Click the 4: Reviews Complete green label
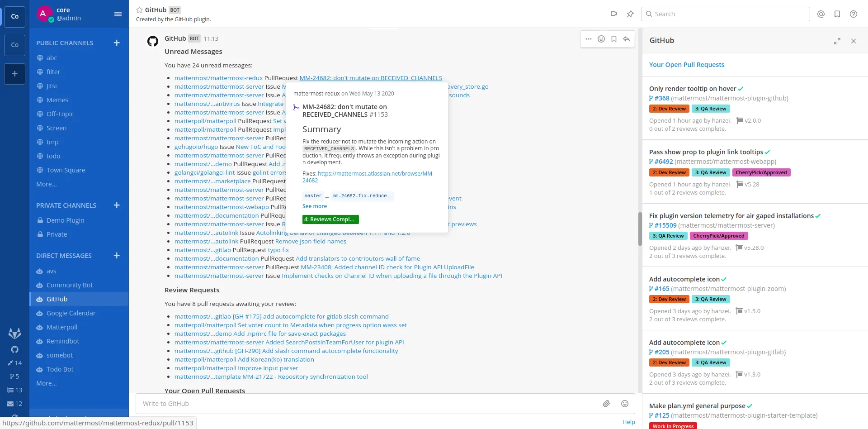The image size is (868, 429). pyautogui.click(x=330, y=219)
